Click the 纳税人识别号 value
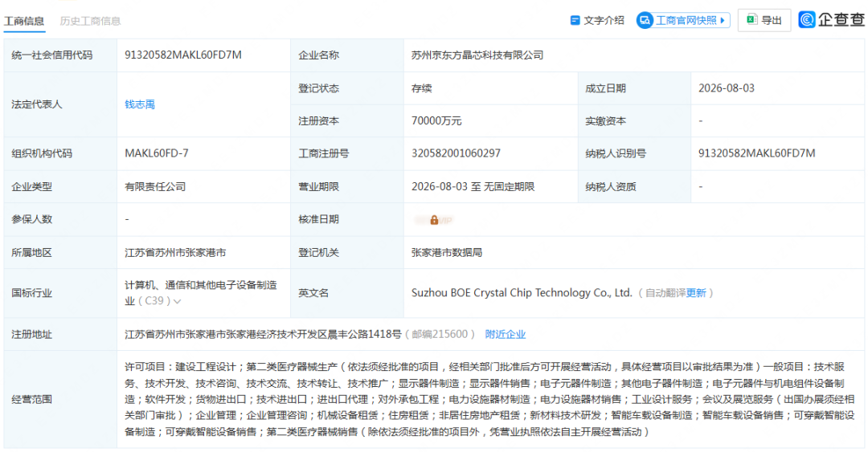868x452 pixels. pyautogui.click(x=757, y=153)
